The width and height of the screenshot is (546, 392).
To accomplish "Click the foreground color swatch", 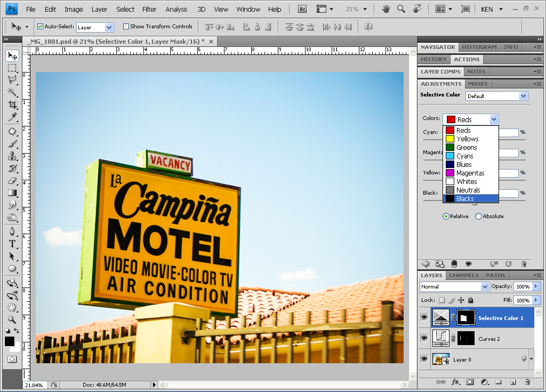I will [10, 341].
